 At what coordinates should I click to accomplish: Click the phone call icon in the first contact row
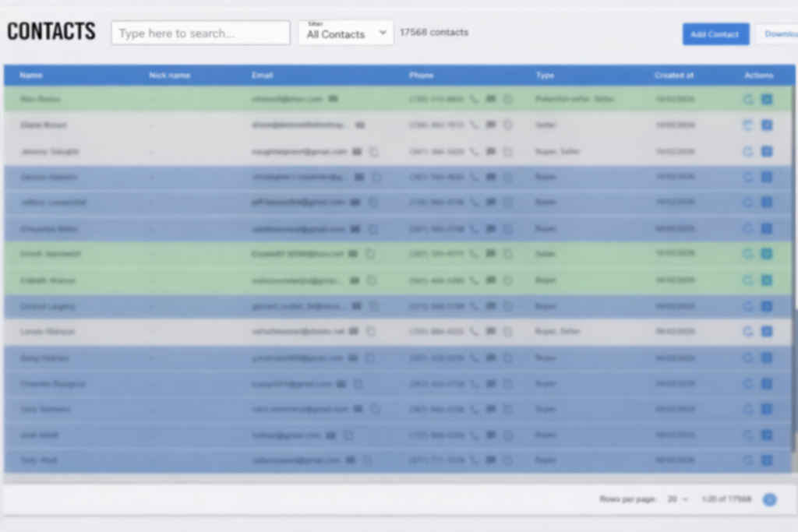click(475, 99)
